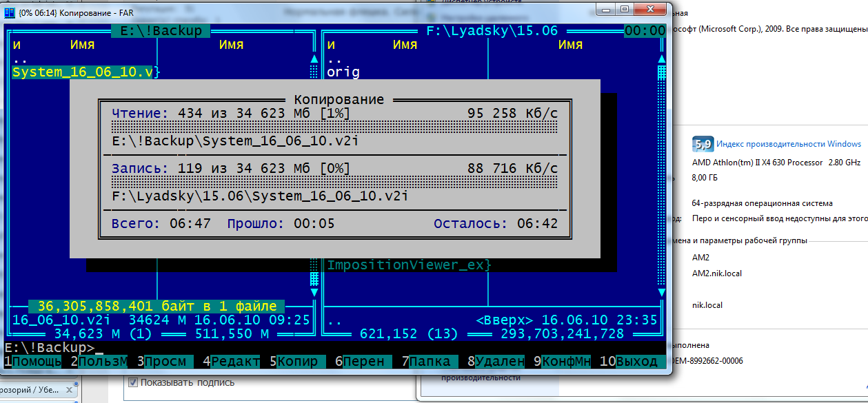The image size is (868, 403).
Task: Click the nik.local domain text
Action: [707, 304]
